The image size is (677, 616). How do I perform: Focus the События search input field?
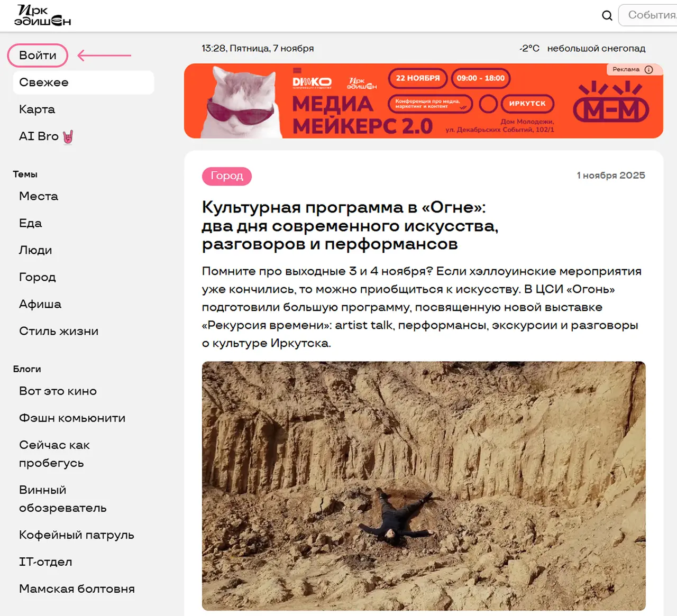(x=648, y=15)
